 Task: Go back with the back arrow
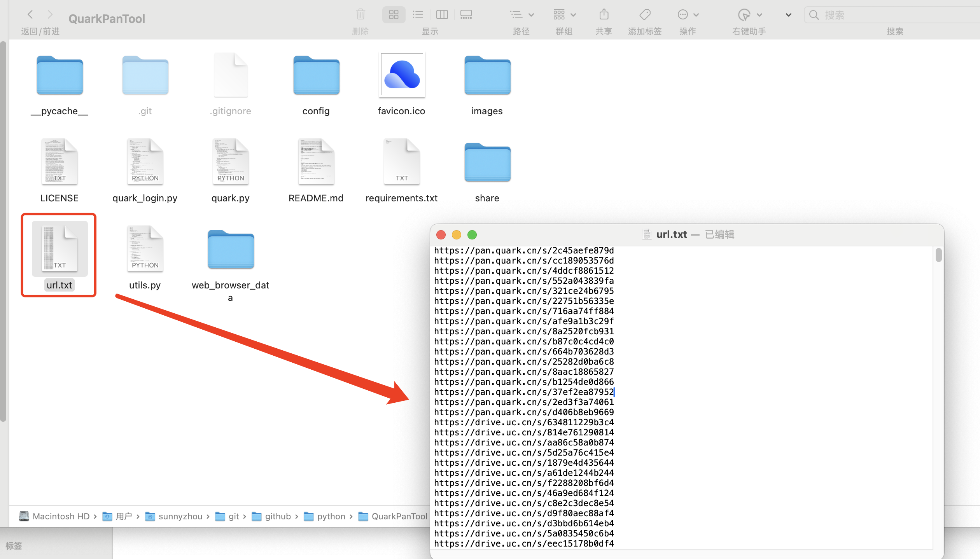pyautogui.click(x=30, y=15)
